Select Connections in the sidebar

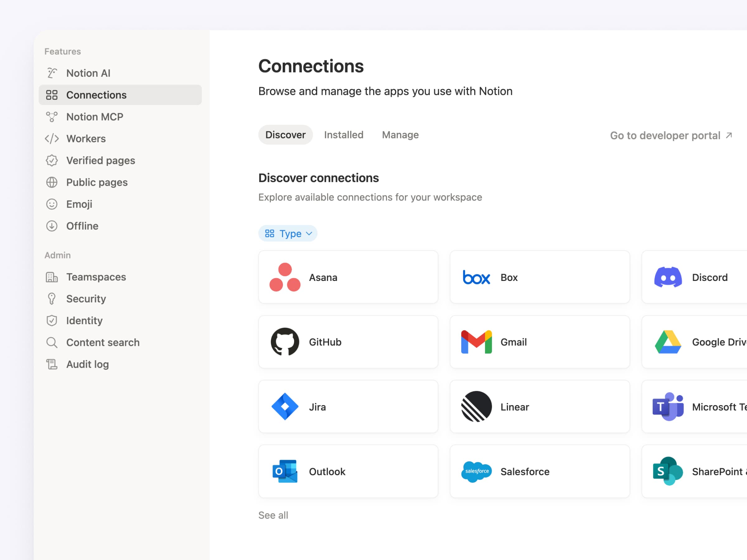120,95
